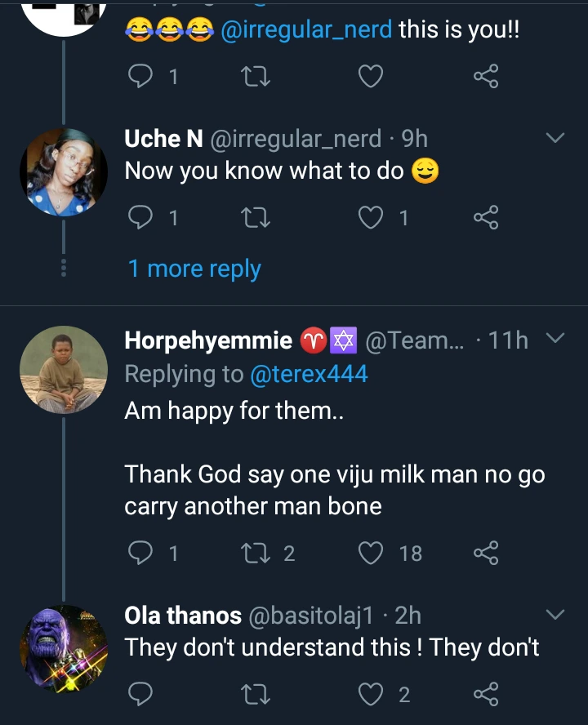This screenshot has width=588, height=725.
Task: Like Horpehyemmie's tweet with 18 likes
Action: [372, 553]
